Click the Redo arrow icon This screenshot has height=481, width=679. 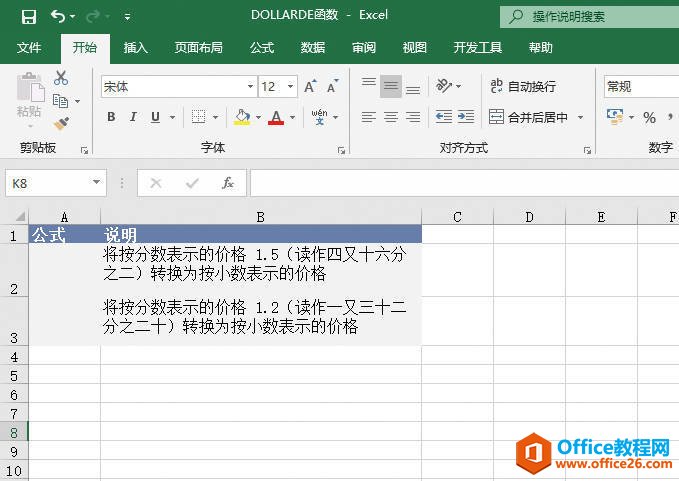pyautogui.click(x=93, y=16)
